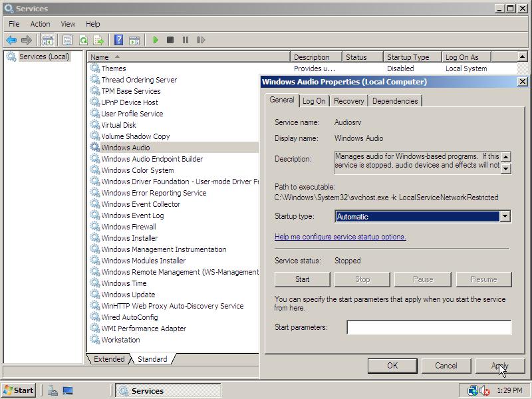Apply the Windows Audio property changes

point(500,366)
